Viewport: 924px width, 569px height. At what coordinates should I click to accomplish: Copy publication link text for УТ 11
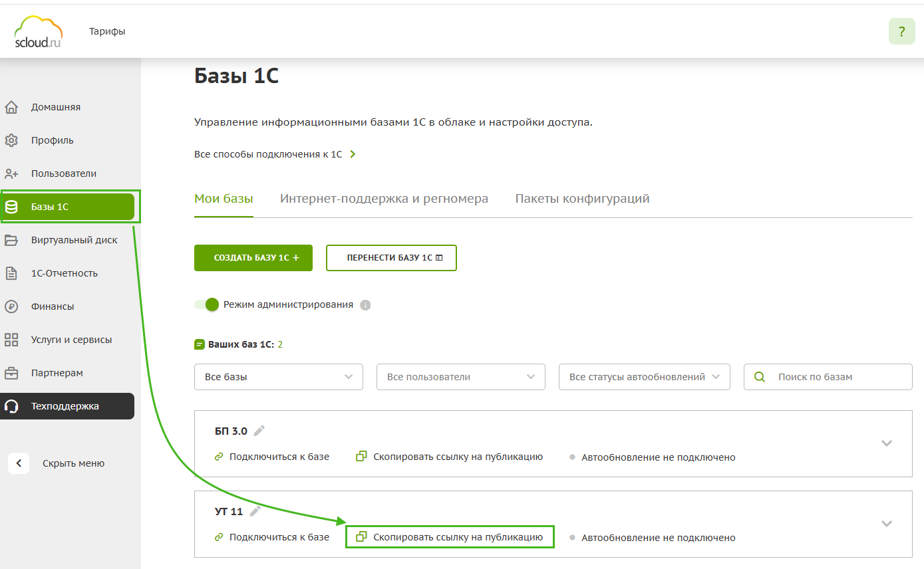(458, 537)
